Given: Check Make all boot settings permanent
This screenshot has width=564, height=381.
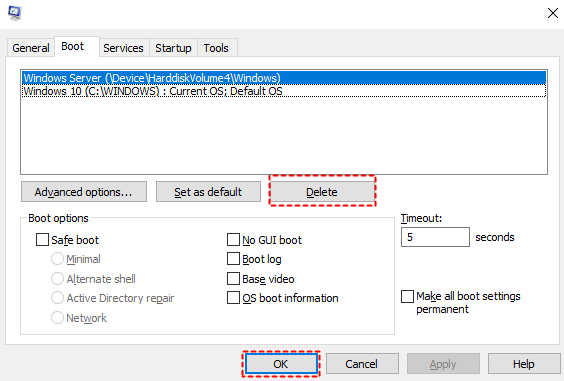Looking at the screenshot, I should pyautogui.click(x=407, y=296).
